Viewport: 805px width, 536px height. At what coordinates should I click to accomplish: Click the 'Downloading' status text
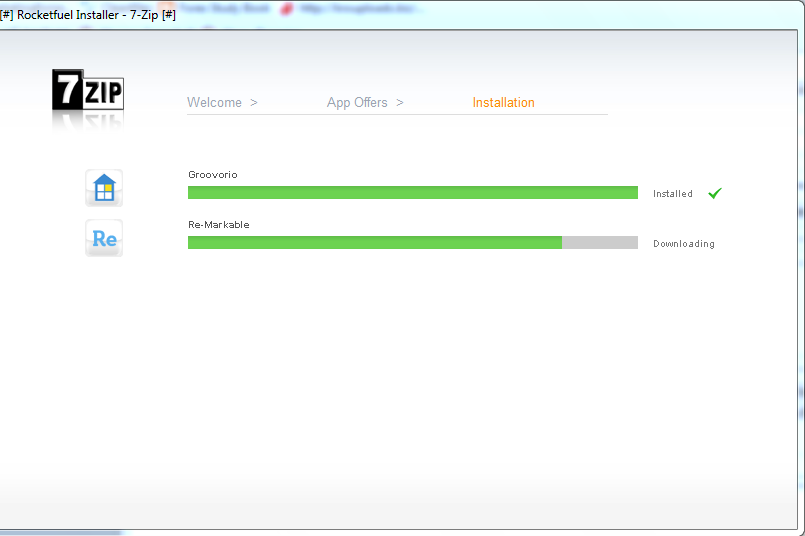(683, 244)
